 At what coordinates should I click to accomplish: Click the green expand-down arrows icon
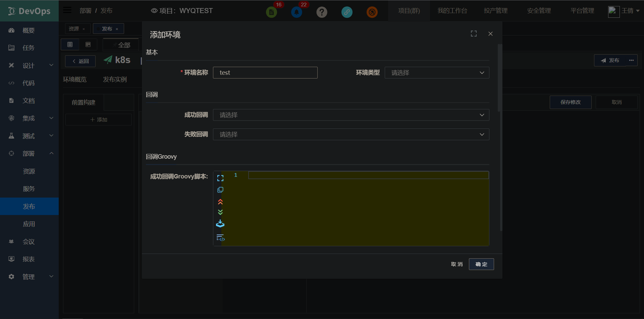point(220,212)
